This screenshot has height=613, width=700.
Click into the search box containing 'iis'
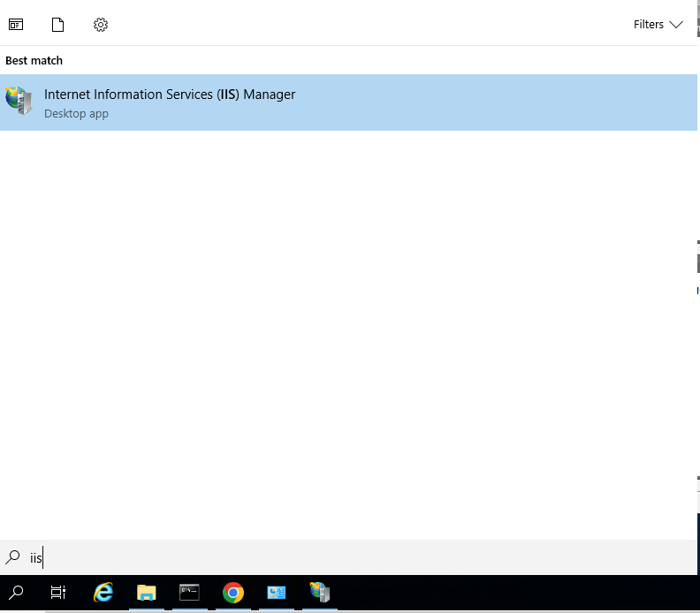click(348, 557)
